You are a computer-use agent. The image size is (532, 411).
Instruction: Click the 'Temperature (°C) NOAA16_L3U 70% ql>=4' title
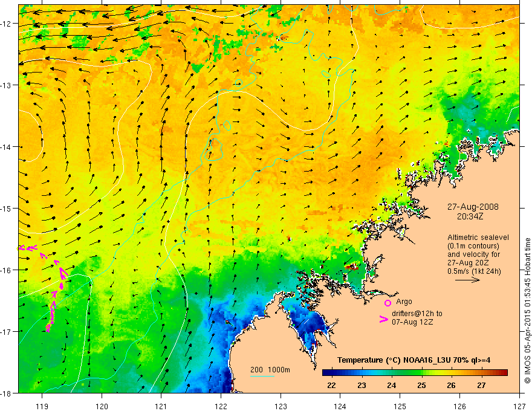[414, 360]
